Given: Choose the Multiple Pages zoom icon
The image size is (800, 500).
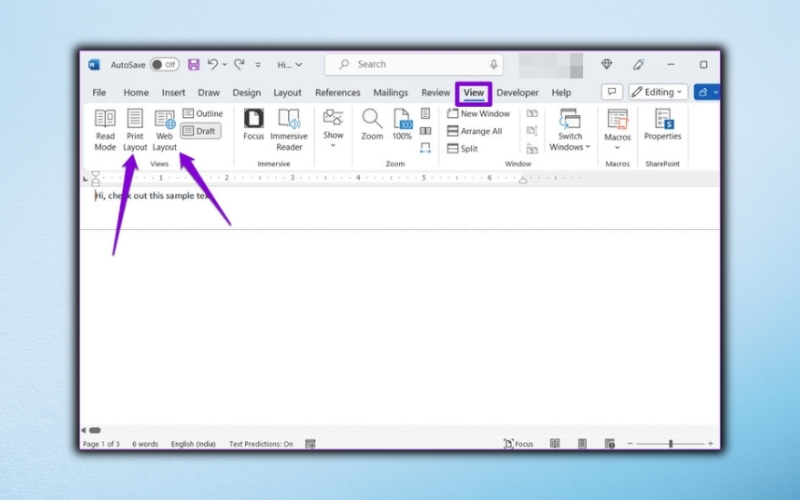Looking at the screenshot, I should (x=426, y=131).
